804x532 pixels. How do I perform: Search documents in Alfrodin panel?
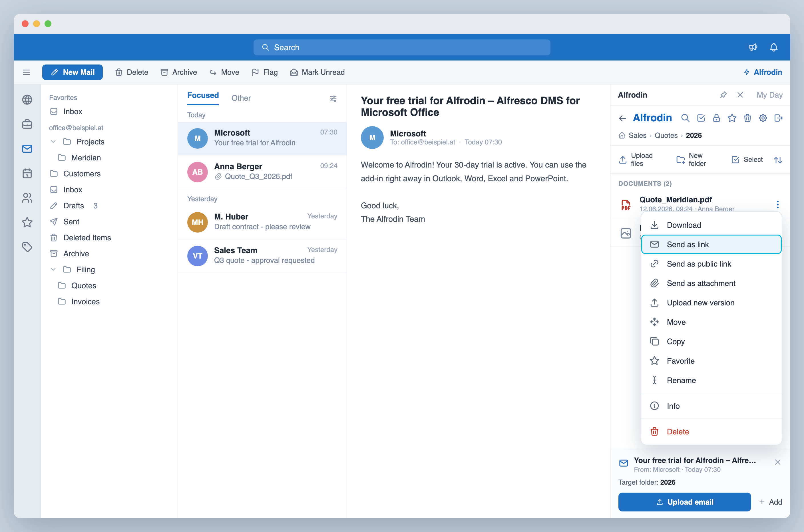pyautogui.click(x=685, y=118)
